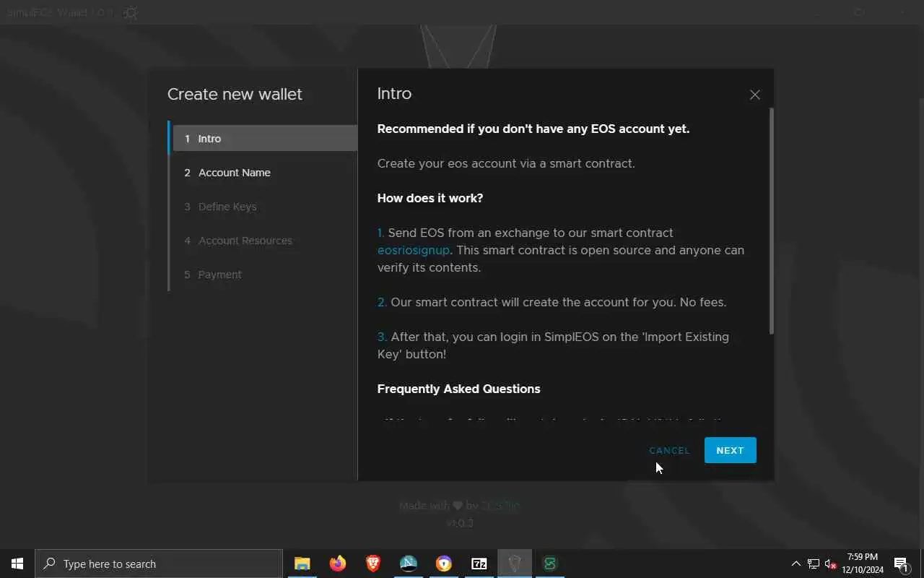Show hidden system tray icons
Viewport: 924px width, 578px height.
pos(796,564)
